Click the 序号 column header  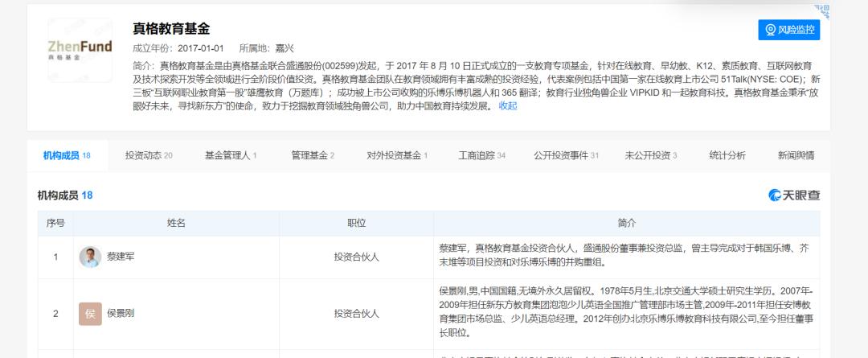[x=55, y=224]
